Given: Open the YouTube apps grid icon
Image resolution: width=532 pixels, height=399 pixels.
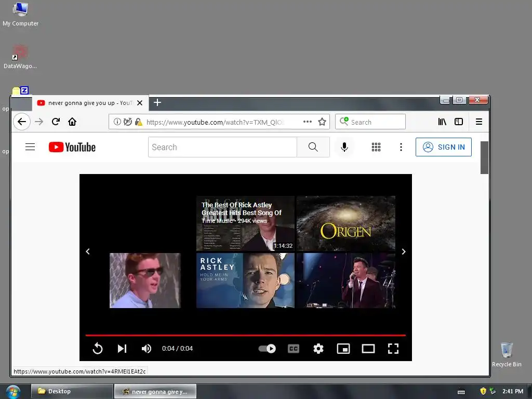Looking at the screenshot, I should pos(376,147).
